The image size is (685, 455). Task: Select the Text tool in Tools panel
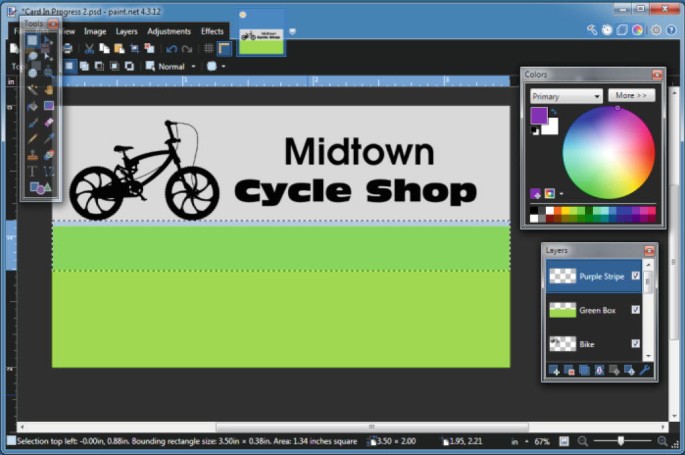[x=32, y=172]
